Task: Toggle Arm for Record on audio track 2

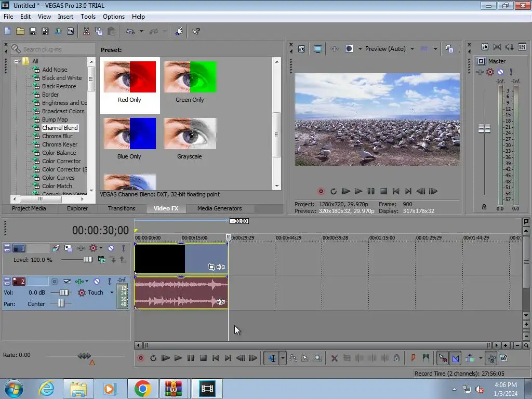Action: [54, 281]
